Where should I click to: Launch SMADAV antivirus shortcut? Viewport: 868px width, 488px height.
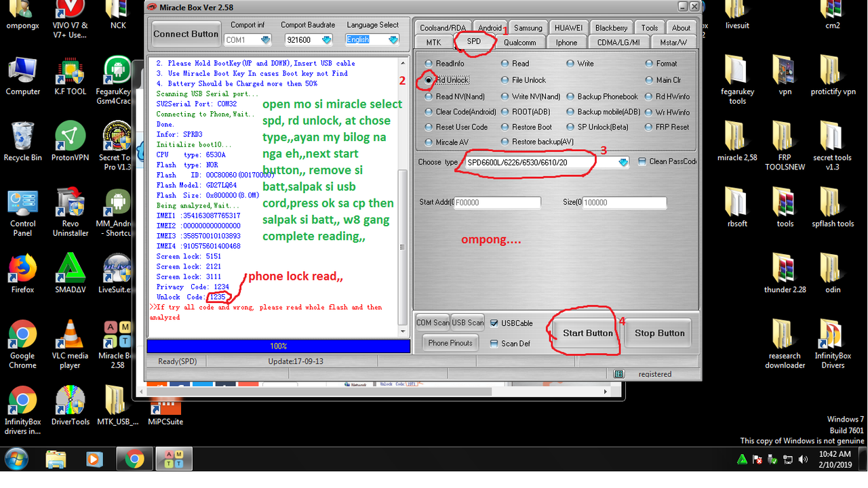coord(71,273)
